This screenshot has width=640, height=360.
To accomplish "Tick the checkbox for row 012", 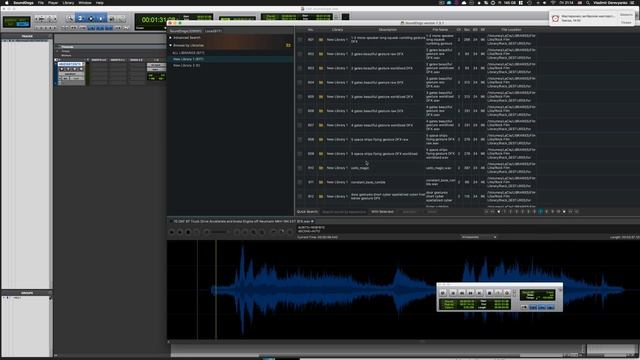I will coord(300,196).
